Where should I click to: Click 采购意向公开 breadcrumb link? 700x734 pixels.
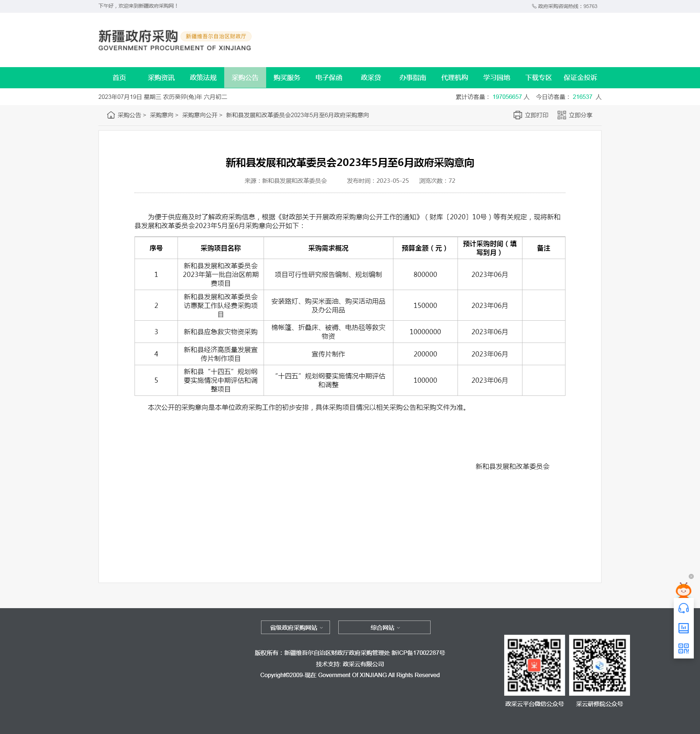[200, 115]
